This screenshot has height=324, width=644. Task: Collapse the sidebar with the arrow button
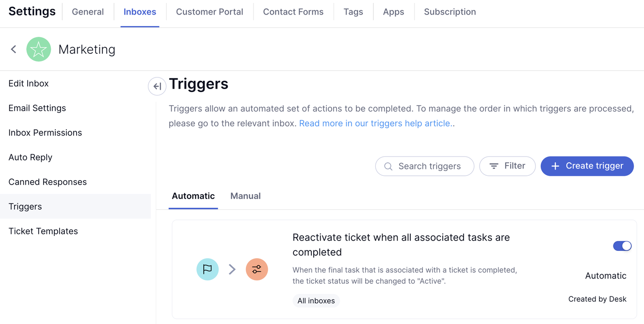[x=157, y=87]
